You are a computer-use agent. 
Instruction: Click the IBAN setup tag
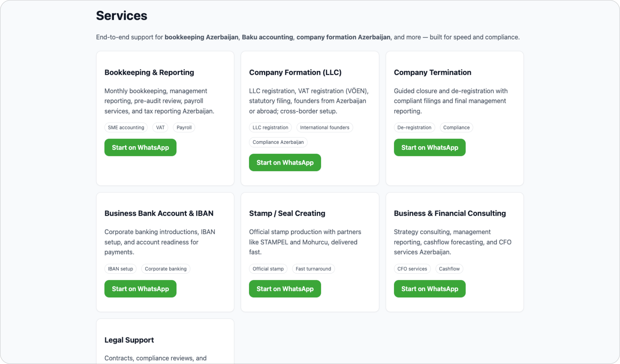point(120,269)
